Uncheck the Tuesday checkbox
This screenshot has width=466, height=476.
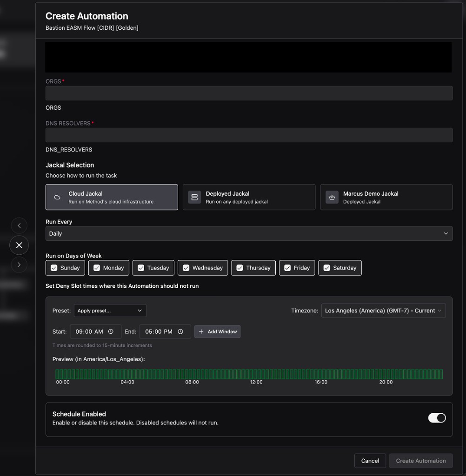pyautogui.click(x=141, y=268)
